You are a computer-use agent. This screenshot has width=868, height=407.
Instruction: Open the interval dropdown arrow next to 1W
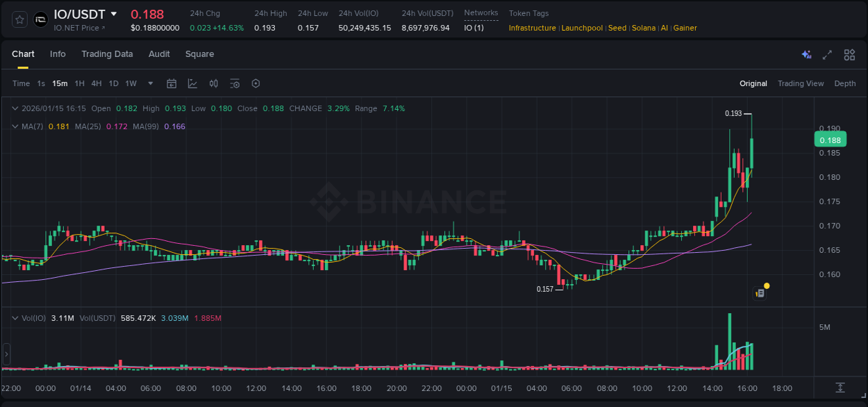(x=149, y=83)
